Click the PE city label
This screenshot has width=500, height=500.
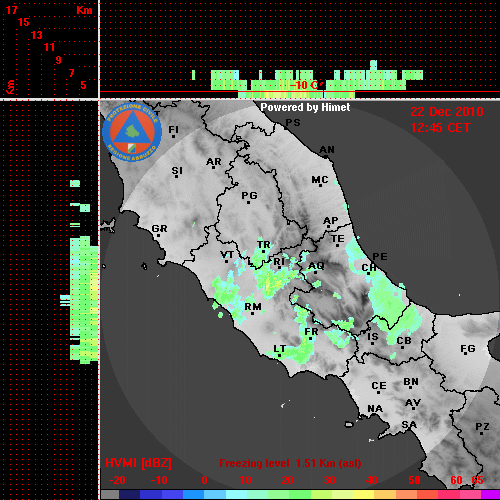tap(380, 256)
